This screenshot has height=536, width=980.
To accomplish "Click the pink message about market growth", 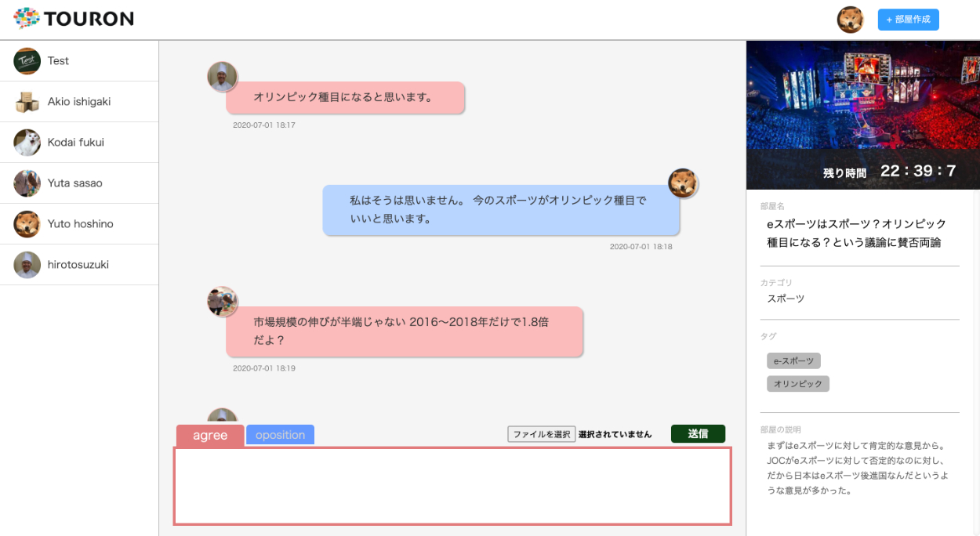I will (x=404, y=331).
